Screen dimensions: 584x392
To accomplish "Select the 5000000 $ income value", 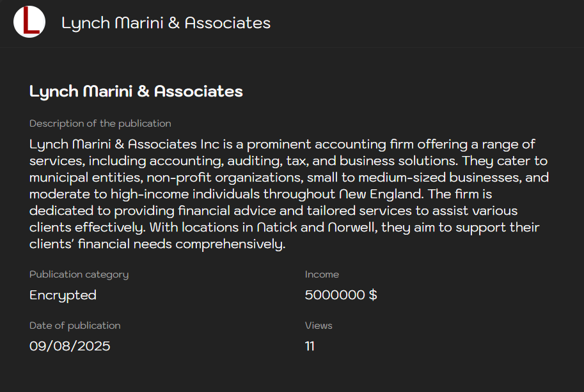I will [341, 295].
